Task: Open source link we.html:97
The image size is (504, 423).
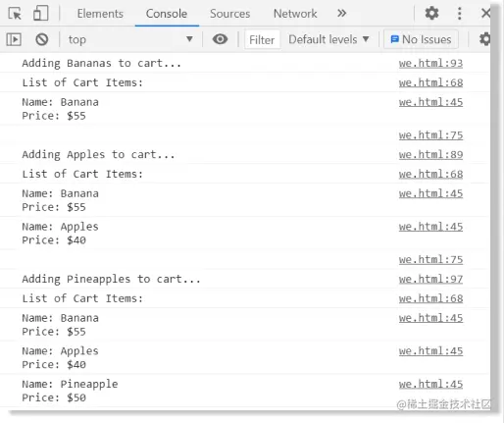Action: pyautogui.click(x=430, y=279)
